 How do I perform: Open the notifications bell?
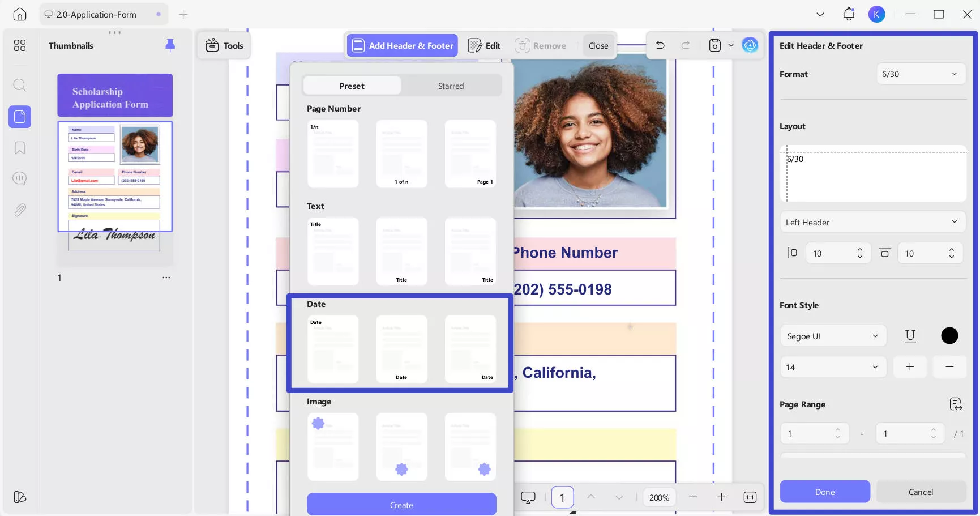(848, 14)
